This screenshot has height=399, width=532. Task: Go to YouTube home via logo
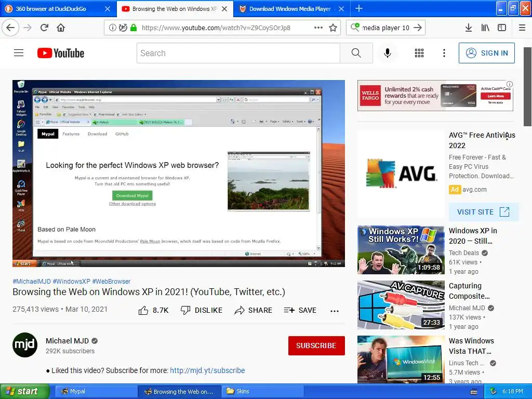[x=61, y=53]
